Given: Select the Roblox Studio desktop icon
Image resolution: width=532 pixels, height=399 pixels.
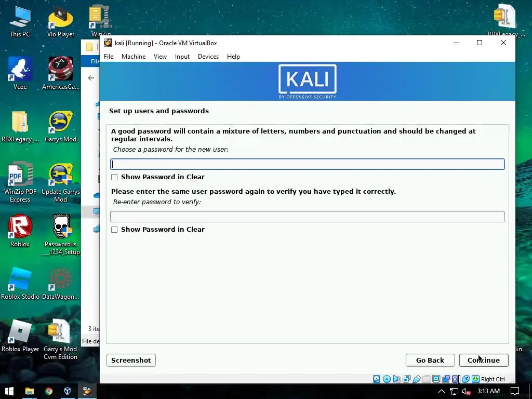Looking at the screenshot, I should coord(20,283).
